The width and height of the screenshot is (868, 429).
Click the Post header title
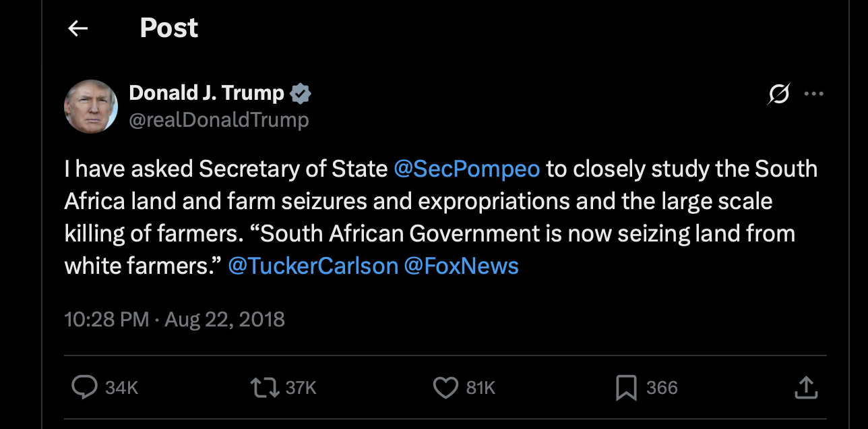coord(168,28)
